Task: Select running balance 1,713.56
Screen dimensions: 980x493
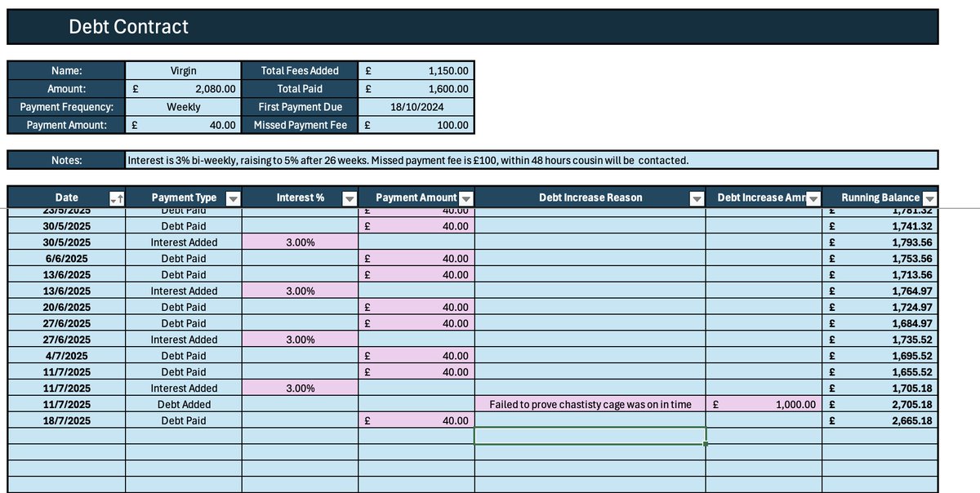Action: 880,274
